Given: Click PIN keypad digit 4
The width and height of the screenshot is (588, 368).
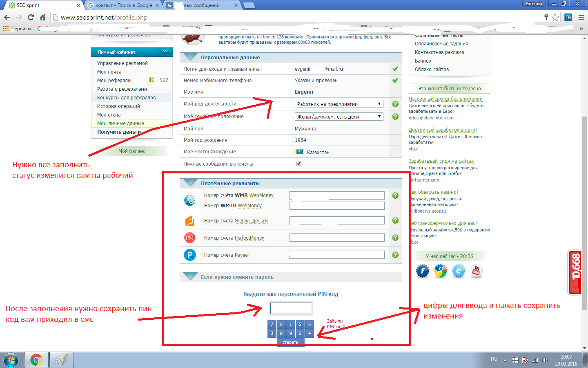Looking at the screenshot, I should (x=310, y=333).
